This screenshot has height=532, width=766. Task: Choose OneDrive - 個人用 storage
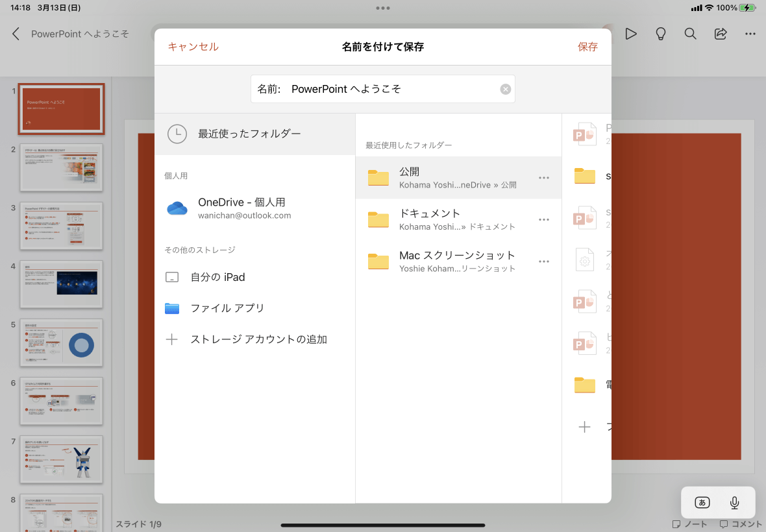[254, 208]
